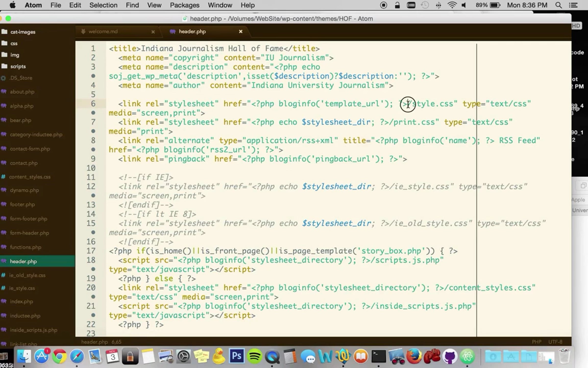Close the header.php tab
Screen dimensions: 588x368
pyautogui.click(x=241, y=31)
